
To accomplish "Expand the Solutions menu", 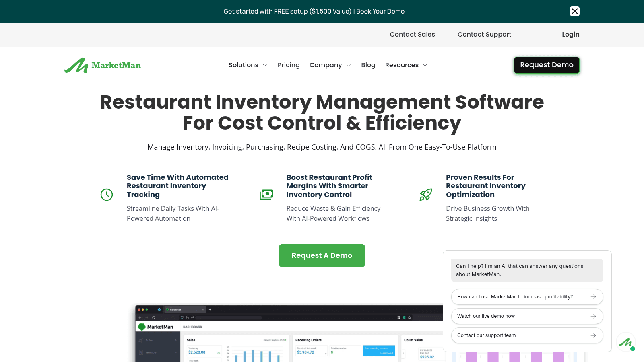I will tap(248, 65).
